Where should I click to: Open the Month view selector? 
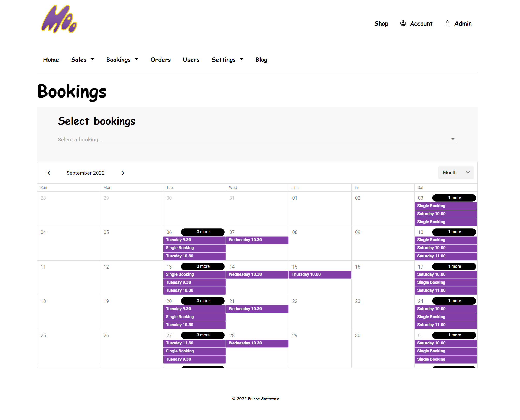click(456, 172)
